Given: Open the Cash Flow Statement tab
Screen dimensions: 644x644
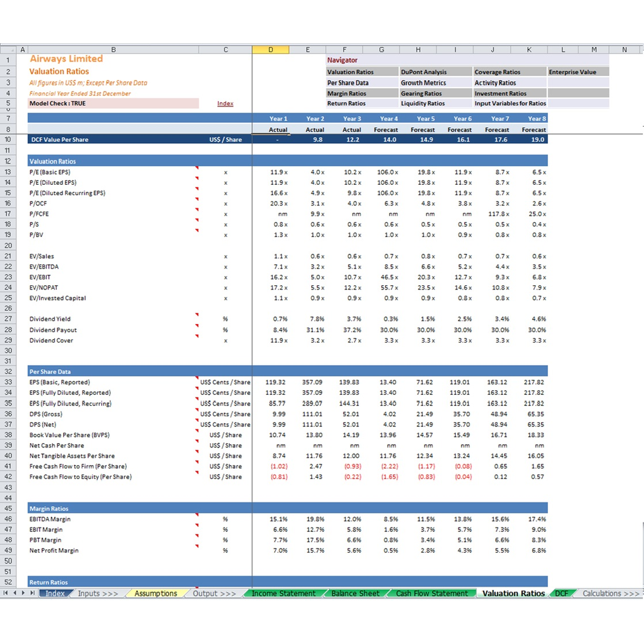Looking at the screenshot, I should (x=431, y=593).
